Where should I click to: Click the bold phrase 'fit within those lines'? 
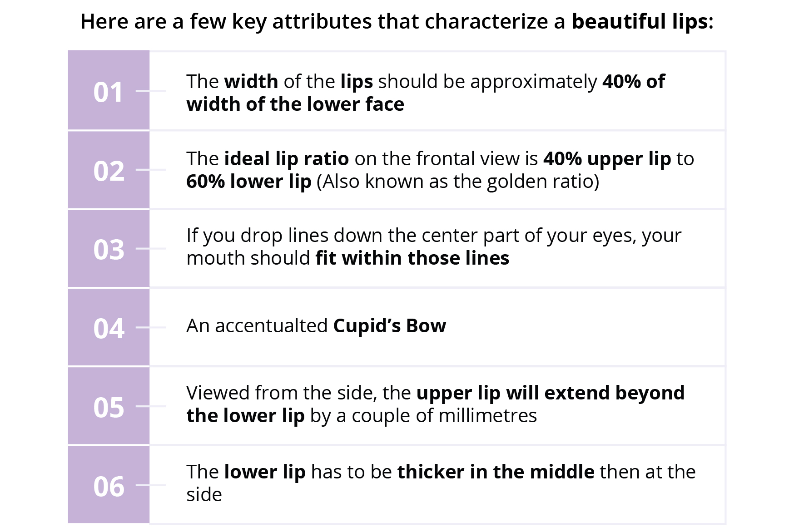(412, 258)
